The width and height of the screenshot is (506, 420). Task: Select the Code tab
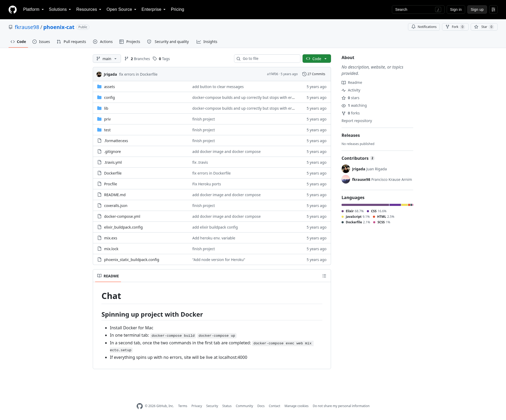coord(18,42)
